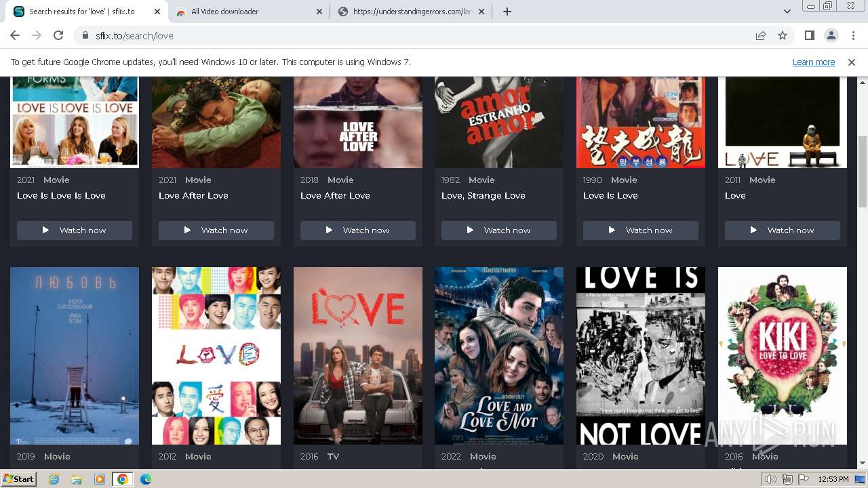
Task: Close the 'Search results for love' tab
Action: pyautogui.click(x=157, y=12)
